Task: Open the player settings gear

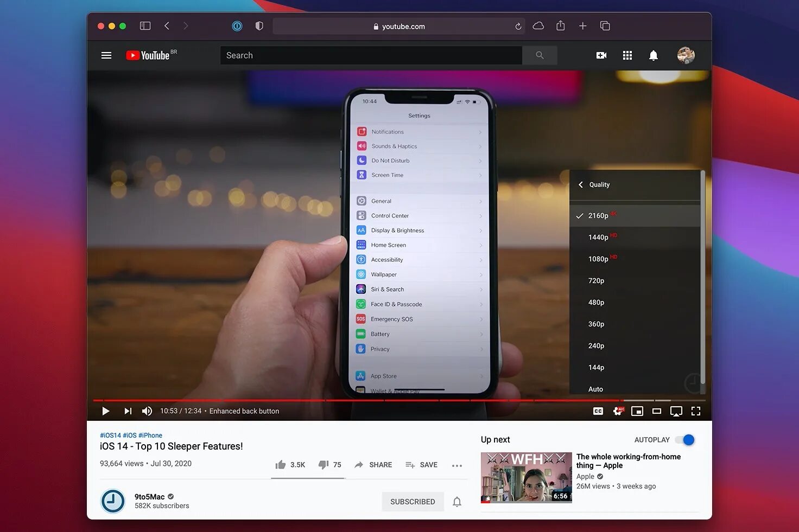Action: [x=618, y=411]
